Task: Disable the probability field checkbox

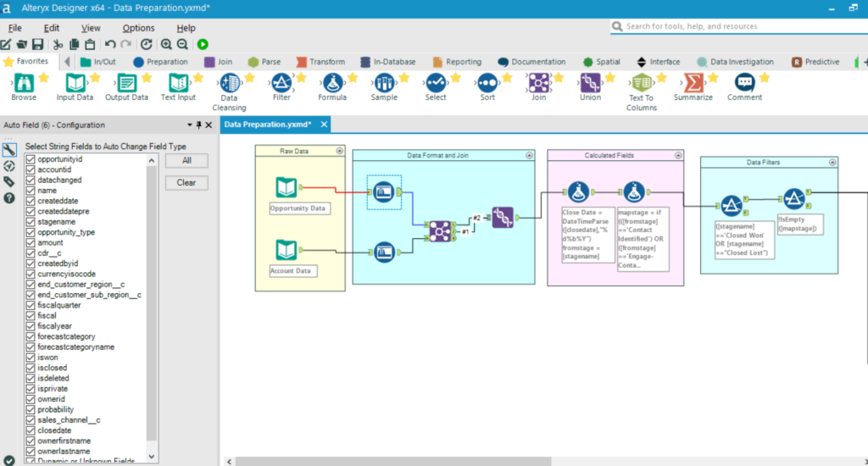Action: tap(31, 409)
